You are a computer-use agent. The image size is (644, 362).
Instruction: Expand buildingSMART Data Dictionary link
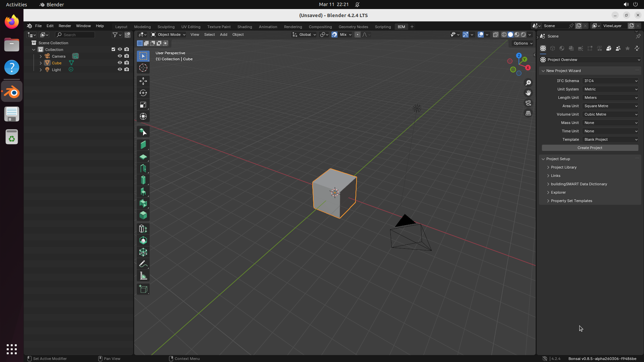click(579, 184)
